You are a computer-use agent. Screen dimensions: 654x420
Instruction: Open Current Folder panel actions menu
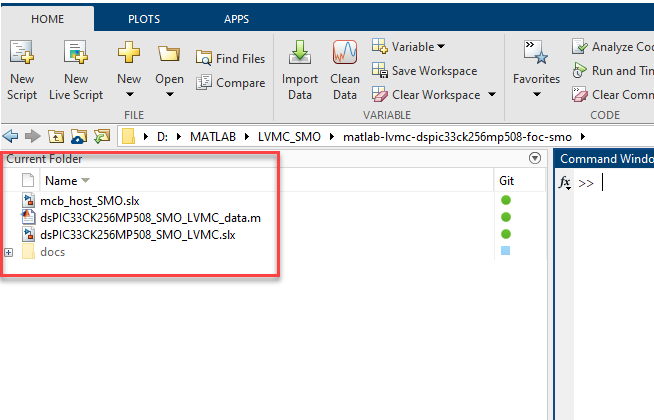click(x=535, y=158)
